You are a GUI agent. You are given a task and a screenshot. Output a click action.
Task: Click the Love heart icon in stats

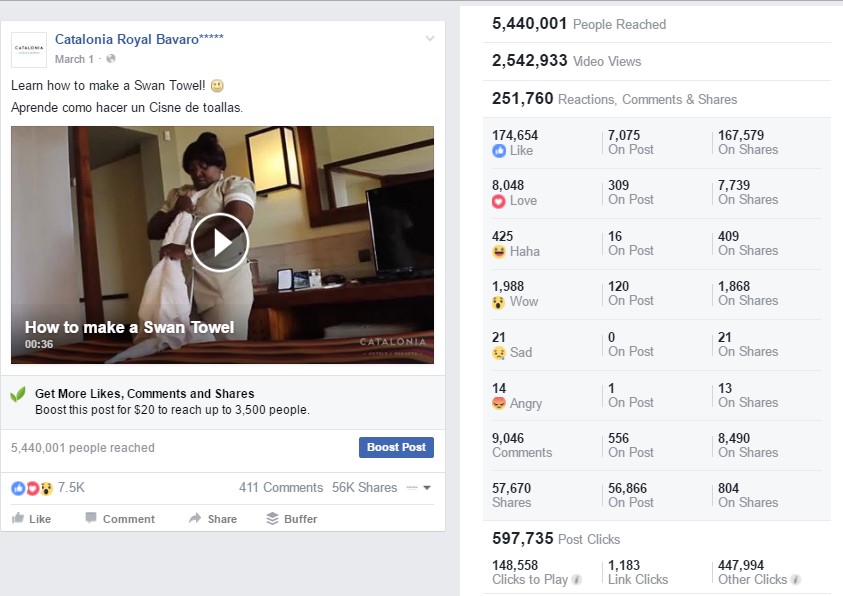coord(499,201)
